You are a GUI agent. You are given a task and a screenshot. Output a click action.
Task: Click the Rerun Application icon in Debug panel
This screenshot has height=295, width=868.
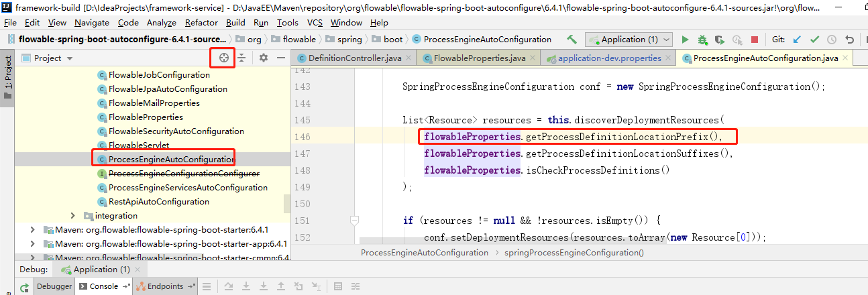tap(24, 287)
